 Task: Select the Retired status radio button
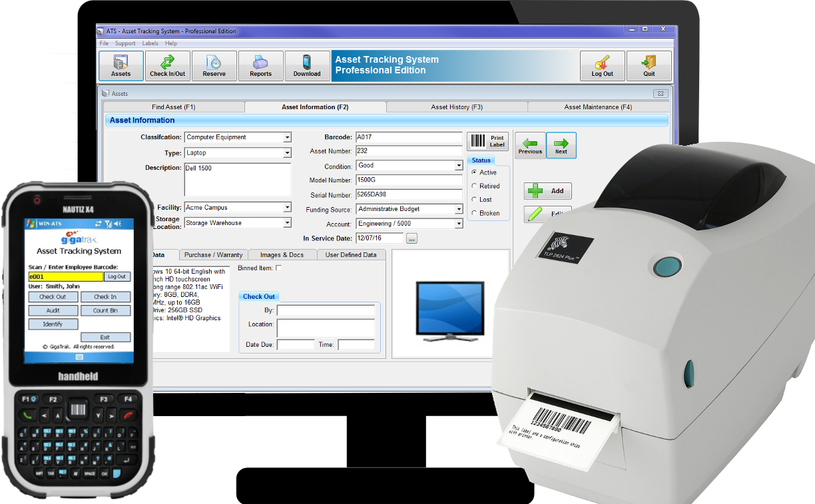(474, 186)
